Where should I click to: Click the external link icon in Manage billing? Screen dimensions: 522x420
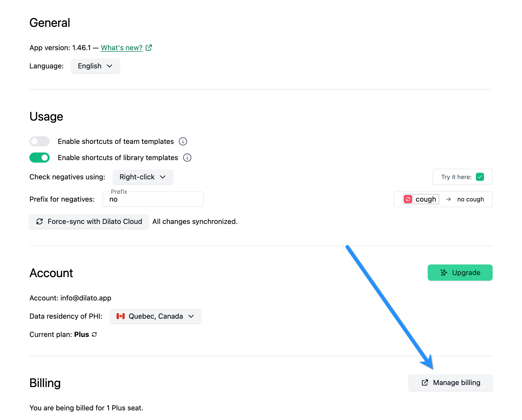coord(424,383)
